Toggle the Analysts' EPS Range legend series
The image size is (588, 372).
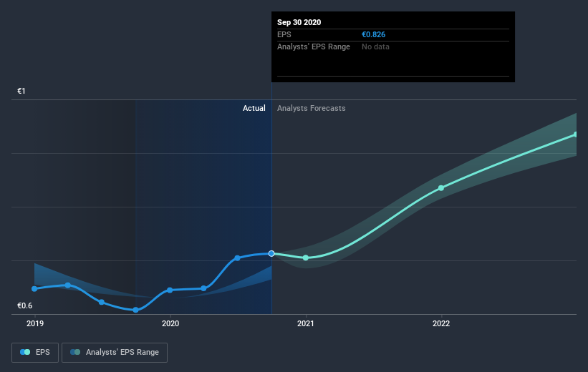tap(115, 352)
